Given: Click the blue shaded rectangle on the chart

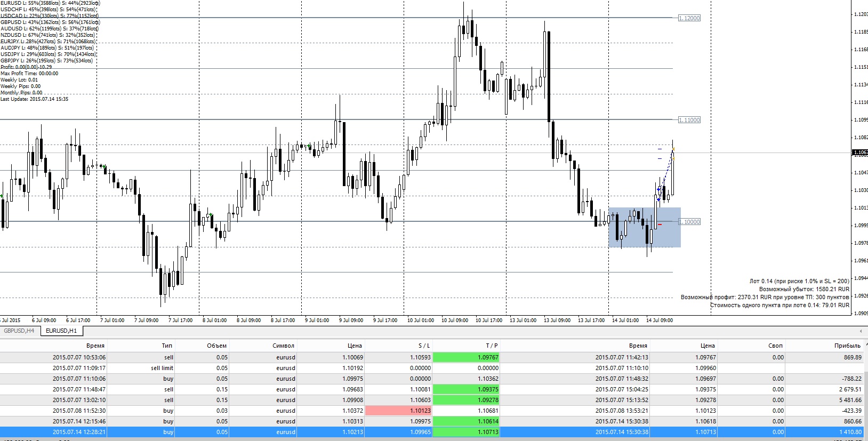Looking at the screenshot, I should [644, 227].
